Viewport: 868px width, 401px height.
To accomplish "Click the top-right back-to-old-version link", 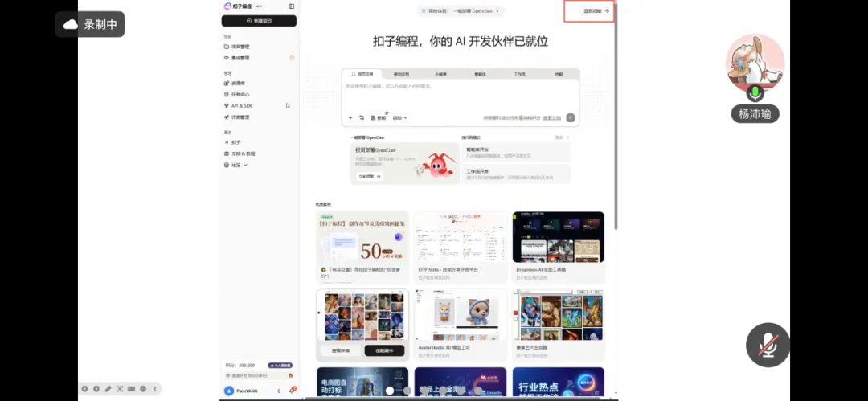I will (596, 10).
